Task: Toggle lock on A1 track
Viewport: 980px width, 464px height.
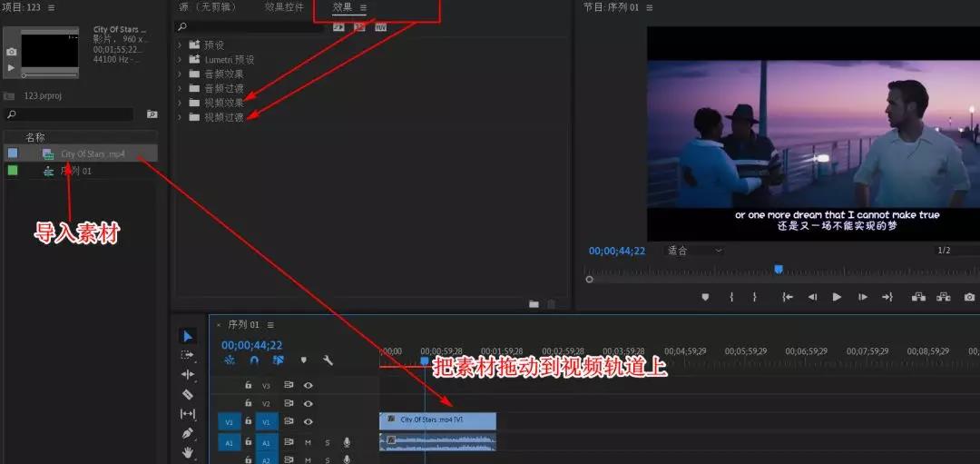Action: (x=248, y=442)
